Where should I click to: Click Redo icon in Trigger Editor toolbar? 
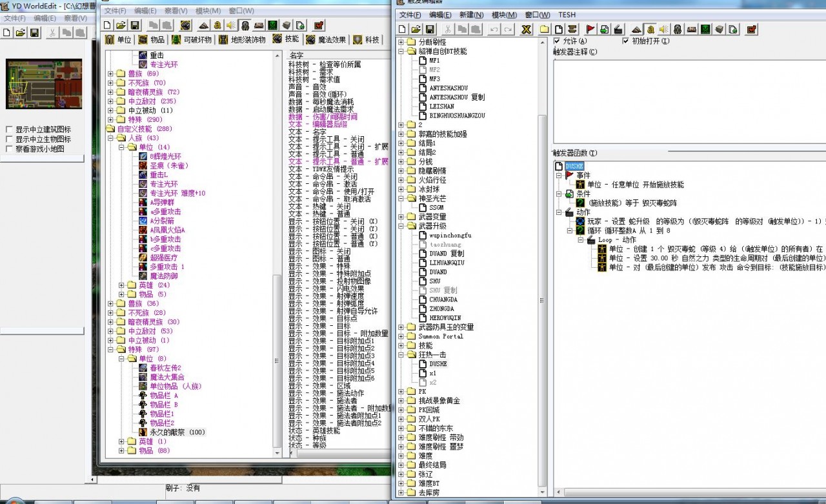coord(509,29)
